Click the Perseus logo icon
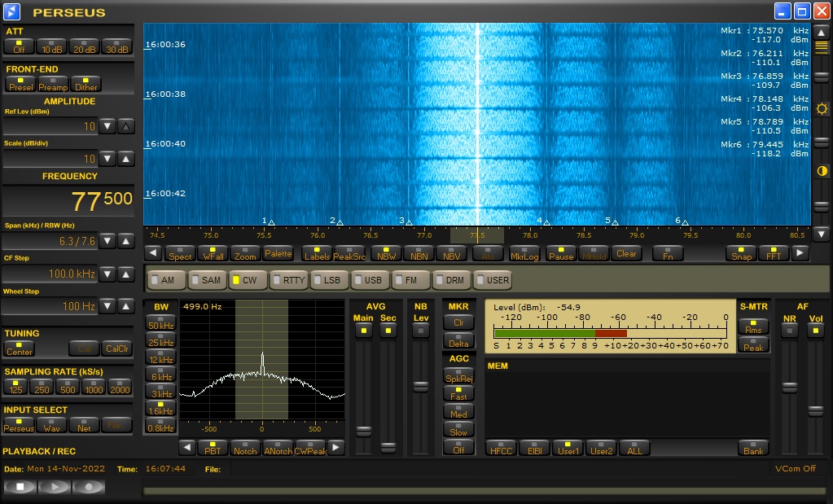The image size is (833, 504). point(11,11)
